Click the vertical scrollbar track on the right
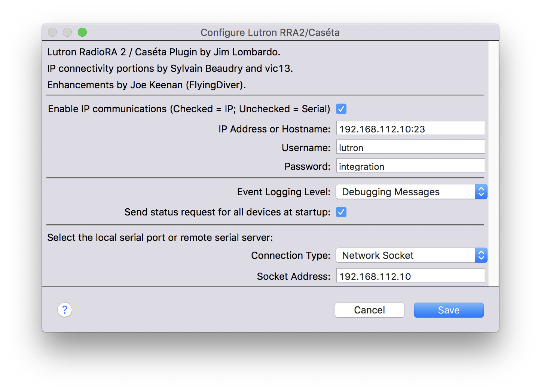 point(493,165)
